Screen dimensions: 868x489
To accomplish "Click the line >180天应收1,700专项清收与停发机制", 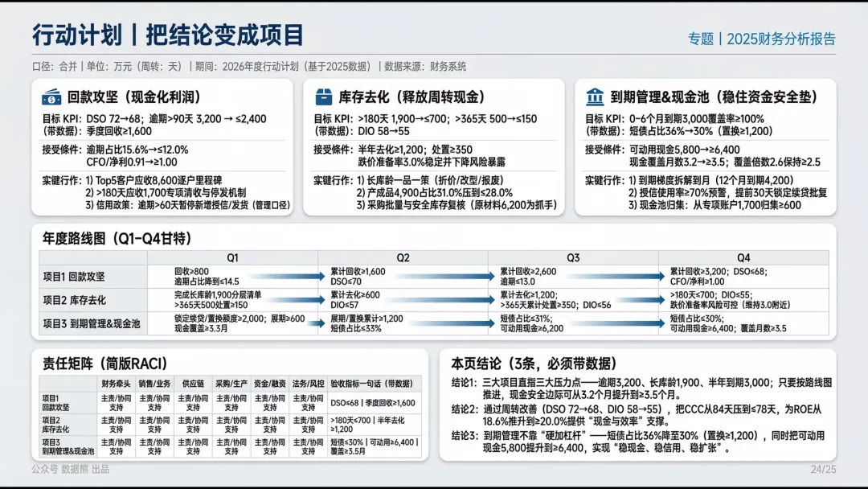I will (166, 193).
